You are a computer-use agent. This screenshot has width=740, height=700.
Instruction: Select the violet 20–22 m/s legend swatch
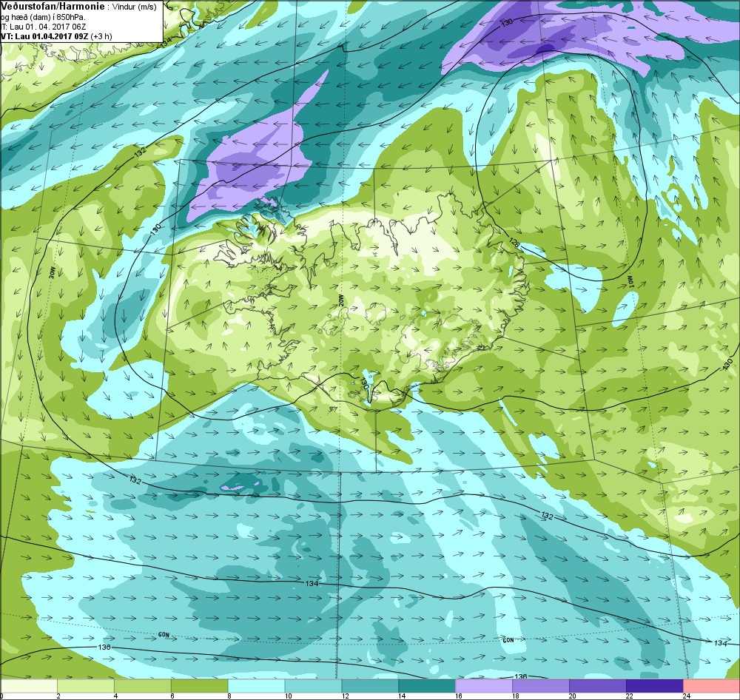coord(597,685)
